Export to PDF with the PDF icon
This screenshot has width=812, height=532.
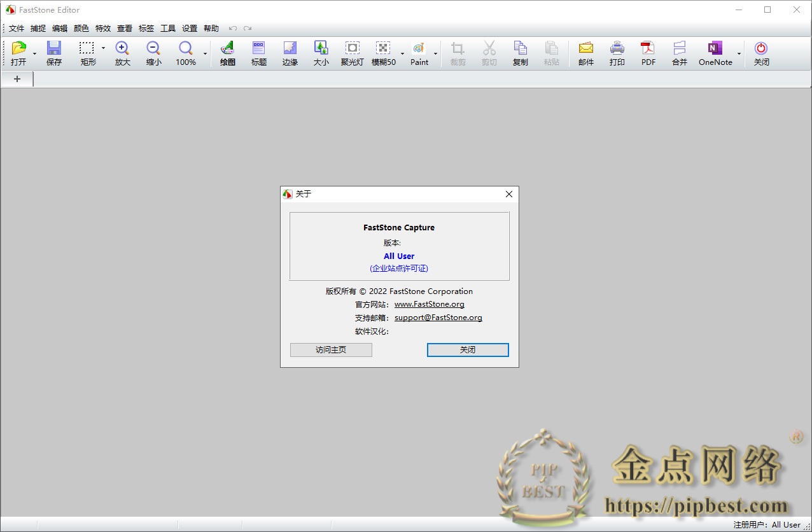pos(648,51)
